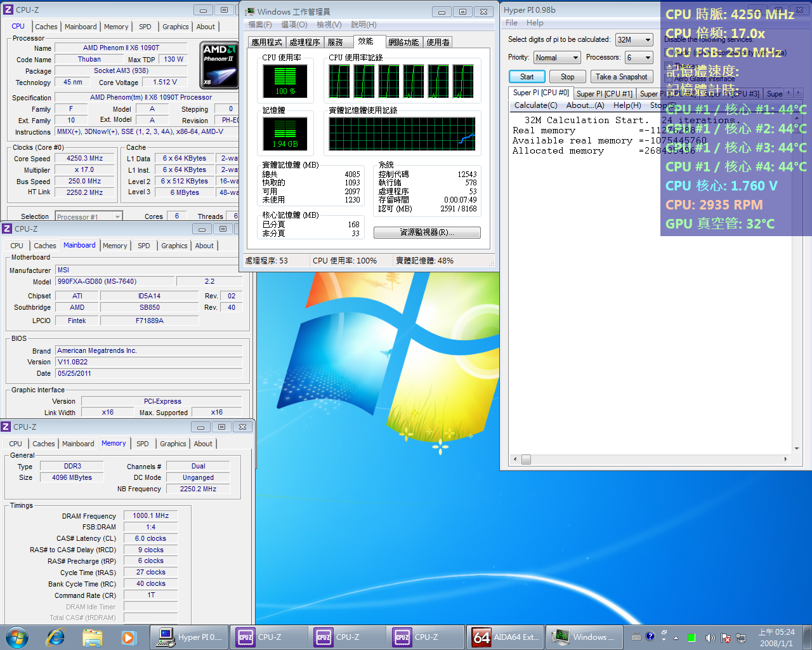Image resolution: width=812 pixels, height=650 pixels.
Task: Open Windows Explorer folder icon in taskbar
Action: pyautogui.click(x=93, y=637)
